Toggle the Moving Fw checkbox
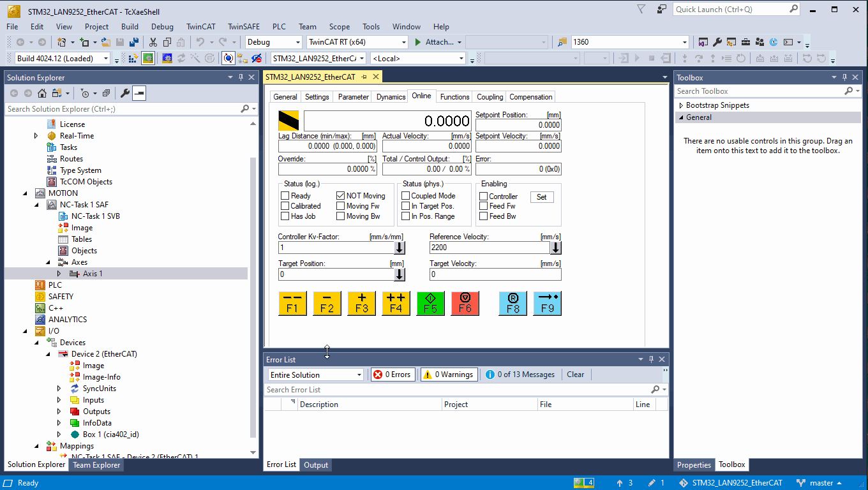This screenshot has height=490, width=868. 340,206
